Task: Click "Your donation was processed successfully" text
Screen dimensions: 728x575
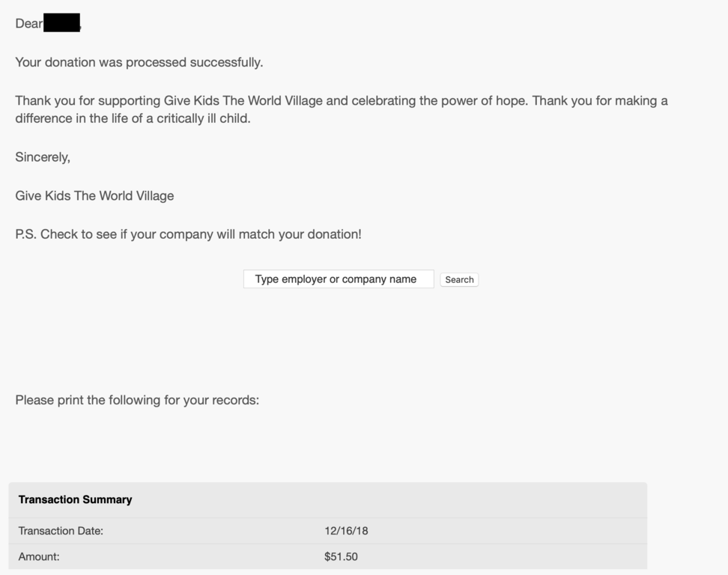Action: pos(139,62)
